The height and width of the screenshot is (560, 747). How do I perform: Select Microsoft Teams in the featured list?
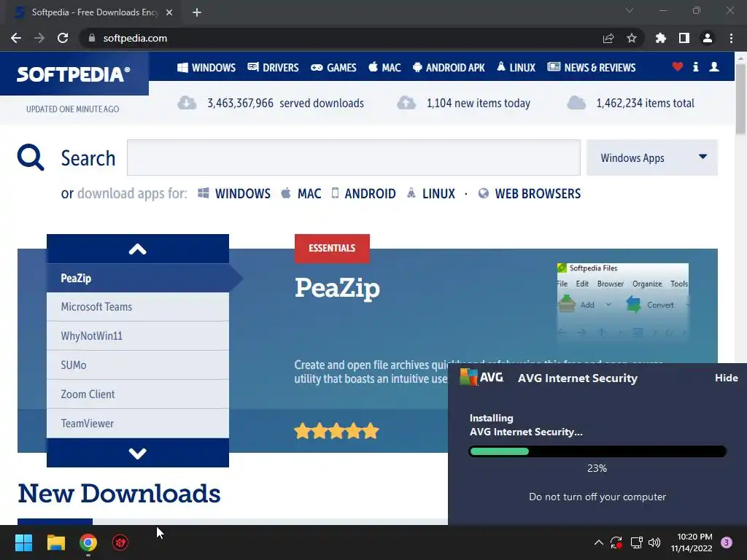(138, 307)
